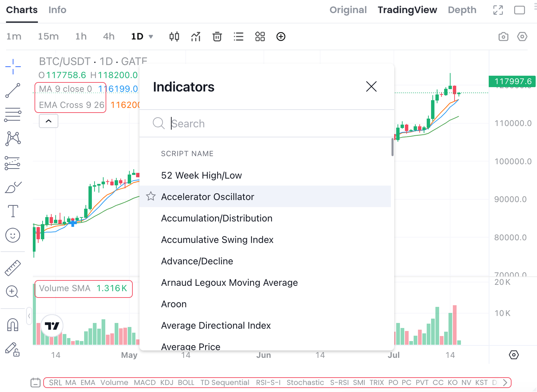537x392 pixels.
Task: Click the trash can remove drawings icon
Action: [x=217, y=37]
